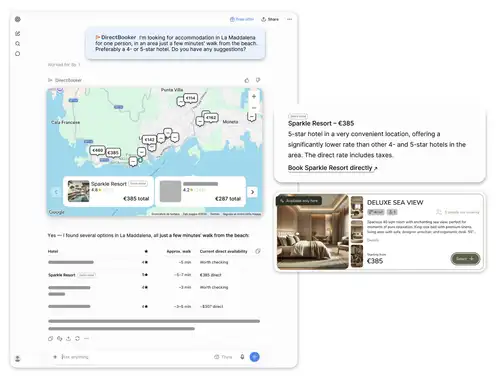Click the plus attach icon in prompt bar
The height and width of the screenshot is (380, 496).
click(55, 357)
